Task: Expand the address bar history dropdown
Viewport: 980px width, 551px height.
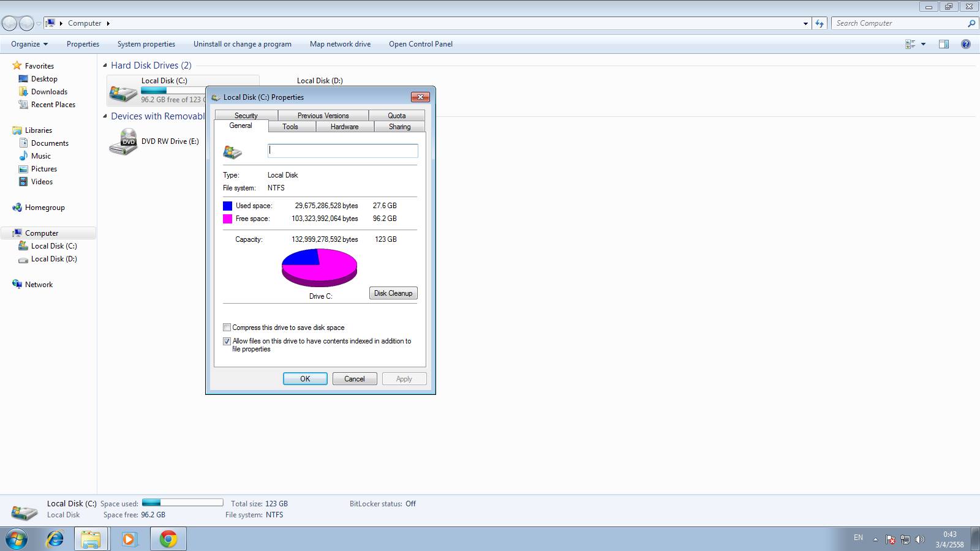Action: [805, 23]
